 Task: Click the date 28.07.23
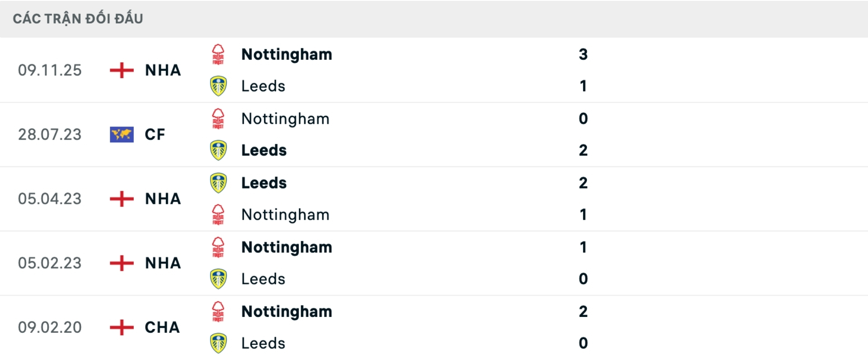point(50,134)
